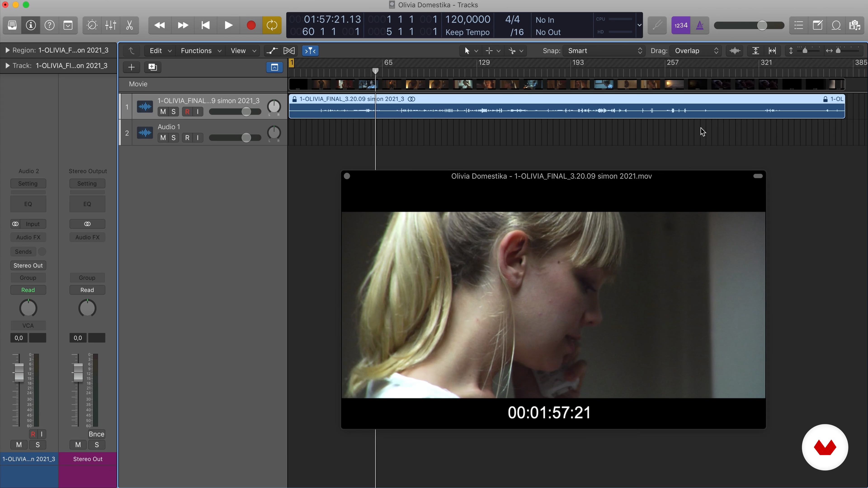Image resolution: width=868 pixels, height=488 pixels.
Task: Open the third click tool menu
Action: pyautogui.click(x=516, y=51)
